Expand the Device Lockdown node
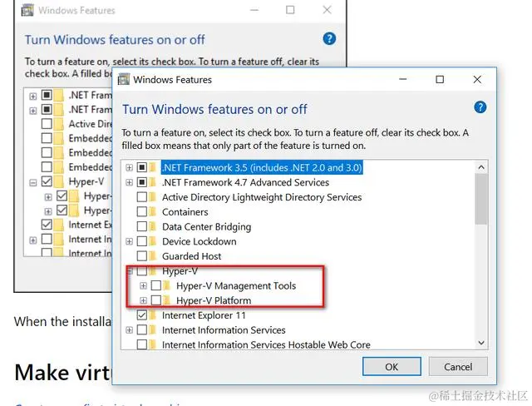 click(129, 241)
